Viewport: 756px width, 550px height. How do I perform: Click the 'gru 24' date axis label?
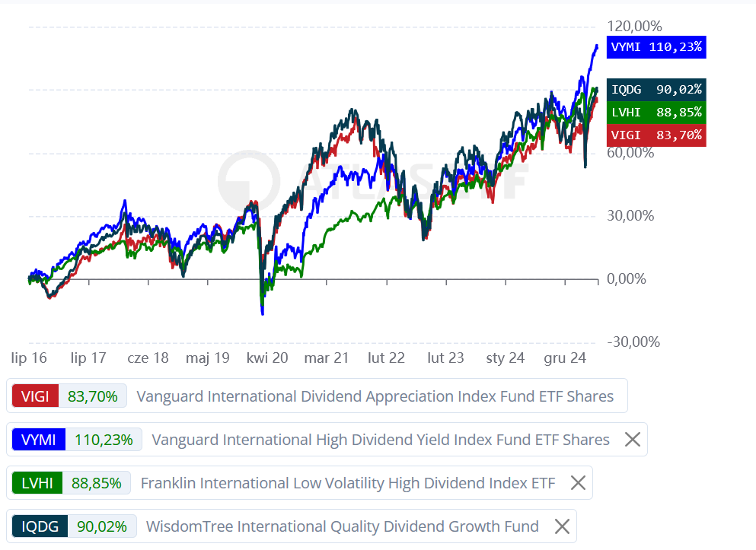click(x=565, y=358)
